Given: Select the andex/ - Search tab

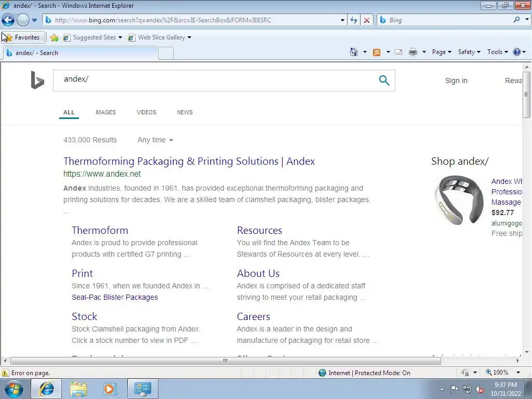Looking at the screenshot, I should (81, 53).
